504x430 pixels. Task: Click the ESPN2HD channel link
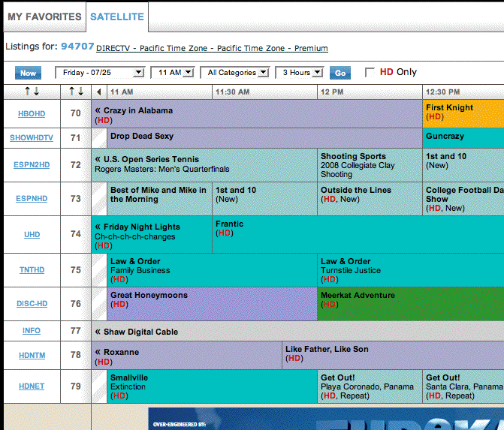(x=32, y=164)
